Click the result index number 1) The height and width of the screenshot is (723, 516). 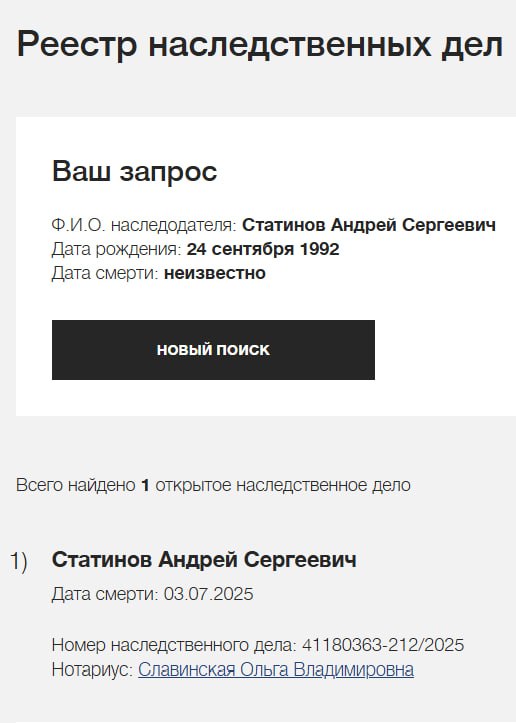tap(18, 562)
